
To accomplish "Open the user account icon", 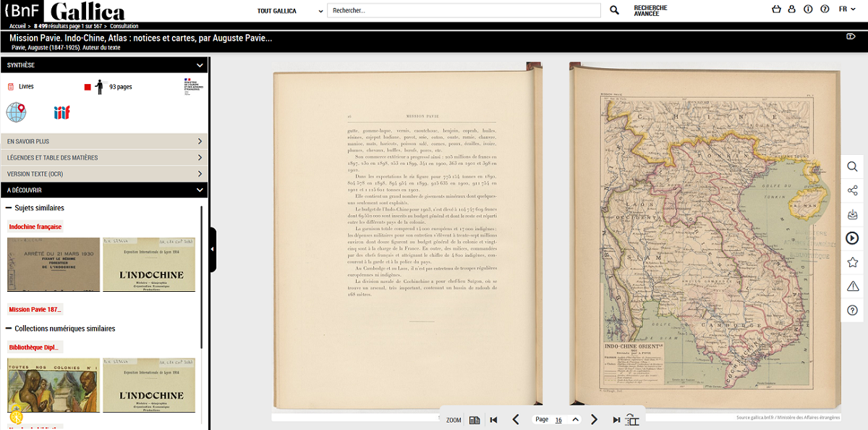I will coord(792,9).
